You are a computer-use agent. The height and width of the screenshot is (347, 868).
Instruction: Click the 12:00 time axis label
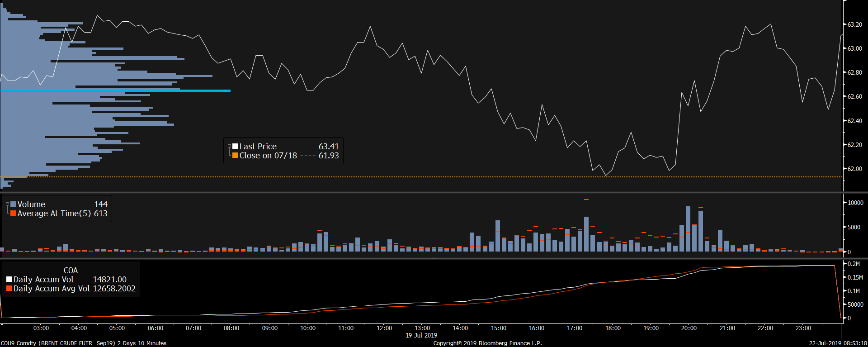384,328
